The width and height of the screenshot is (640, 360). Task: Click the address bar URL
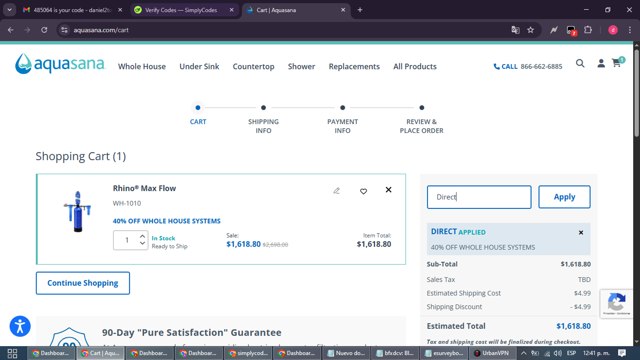tap(101, 30)
